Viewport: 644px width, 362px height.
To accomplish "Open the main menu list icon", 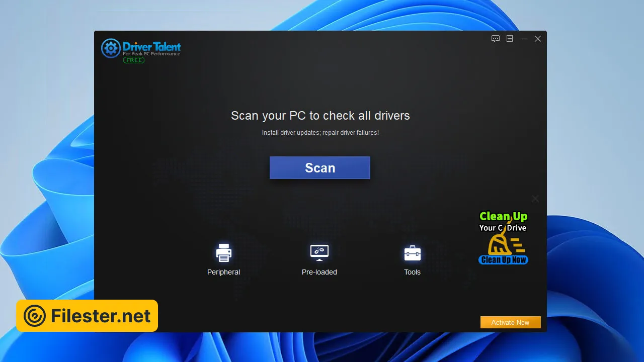I will pyautogui.click(x=510, y=39).
